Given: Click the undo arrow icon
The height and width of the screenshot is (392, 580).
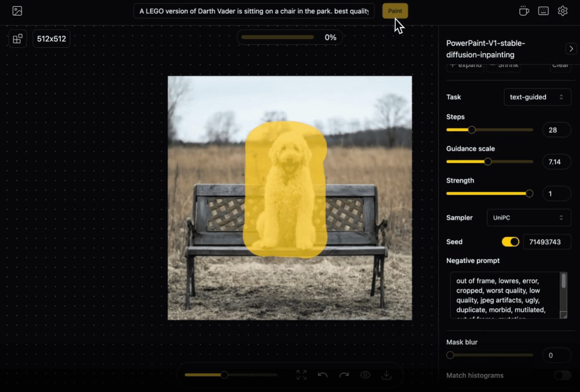Looking at the screenshot, I should tap(323, 375).
